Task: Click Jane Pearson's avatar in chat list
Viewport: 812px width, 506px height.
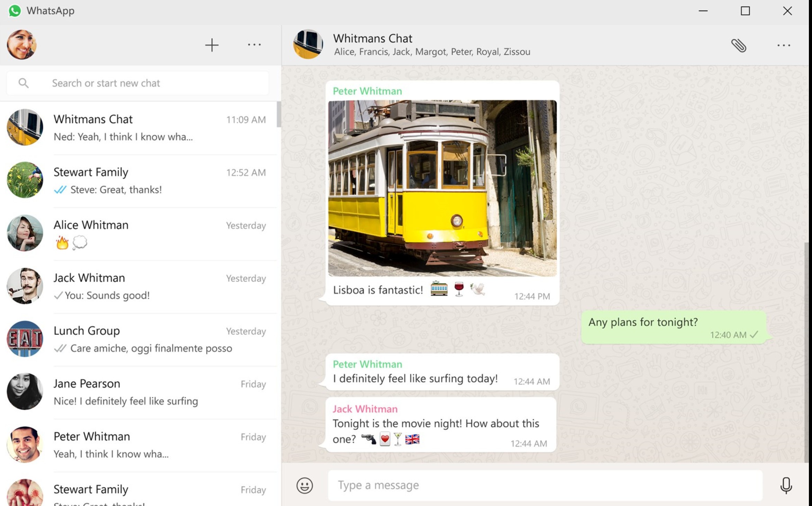Action: (x=25, y=392)
